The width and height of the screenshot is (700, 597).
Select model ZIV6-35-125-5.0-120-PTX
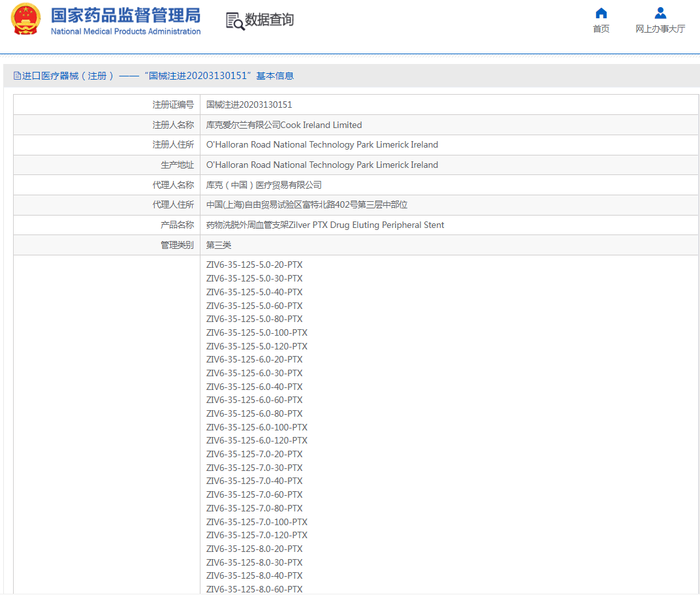coord(257,346)
